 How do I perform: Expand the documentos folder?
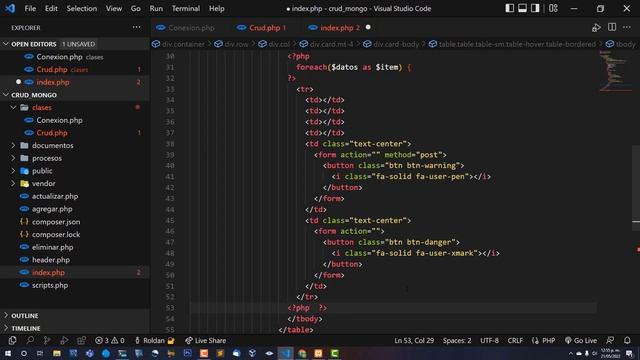13,145
